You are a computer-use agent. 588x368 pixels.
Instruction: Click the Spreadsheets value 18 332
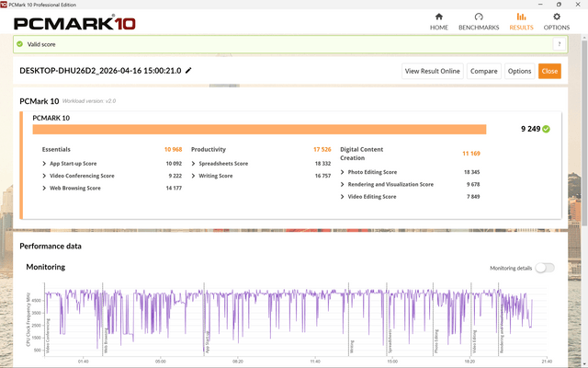(x=322, y=164)
